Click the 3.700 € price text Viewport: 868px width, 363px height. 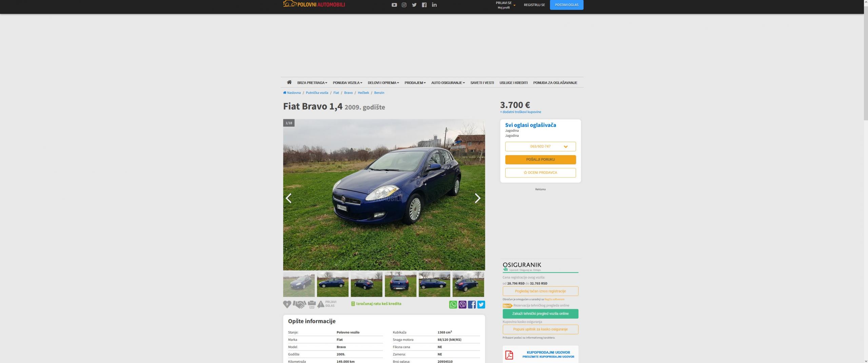coord(515,105)
